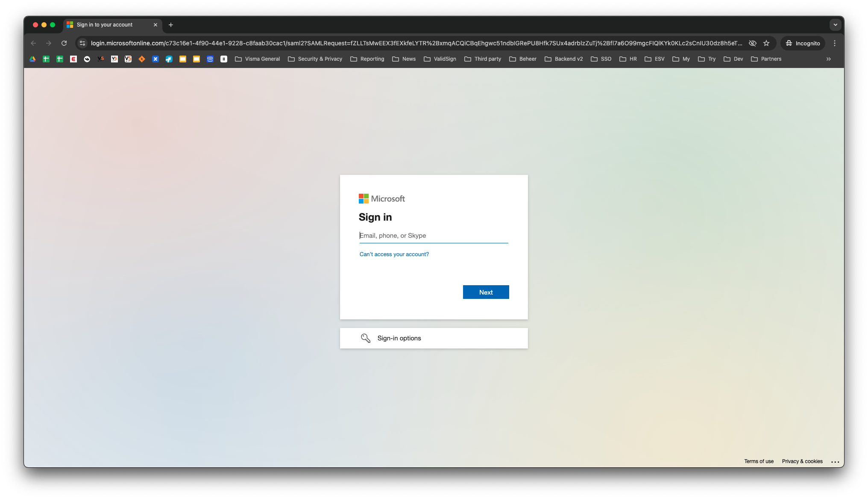Open the HR bookmark folder
The height and width of the screenshot is (499, 868).
coord(628,59)
